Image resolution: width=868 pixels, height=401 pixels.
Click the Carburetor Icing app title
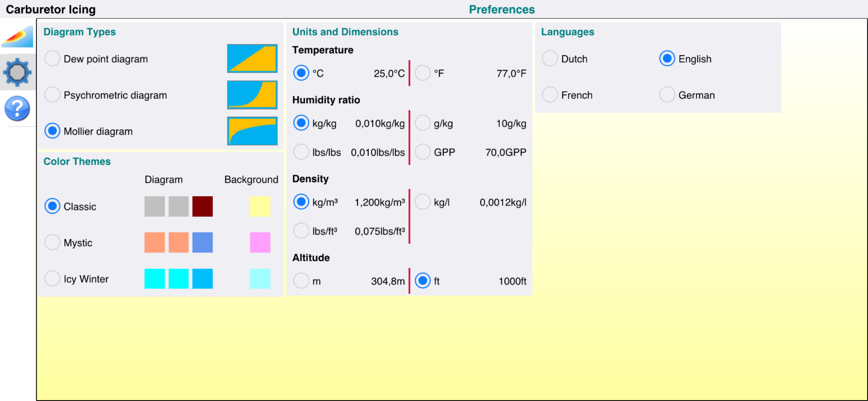(51, 9)
